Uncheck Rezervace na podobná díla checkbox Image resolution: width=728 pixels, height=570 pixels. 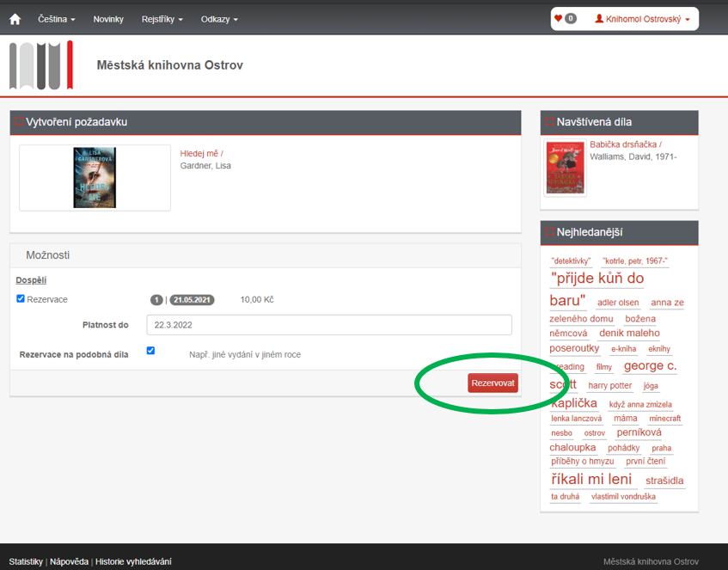pyautogui.click(x=150, y=351)
